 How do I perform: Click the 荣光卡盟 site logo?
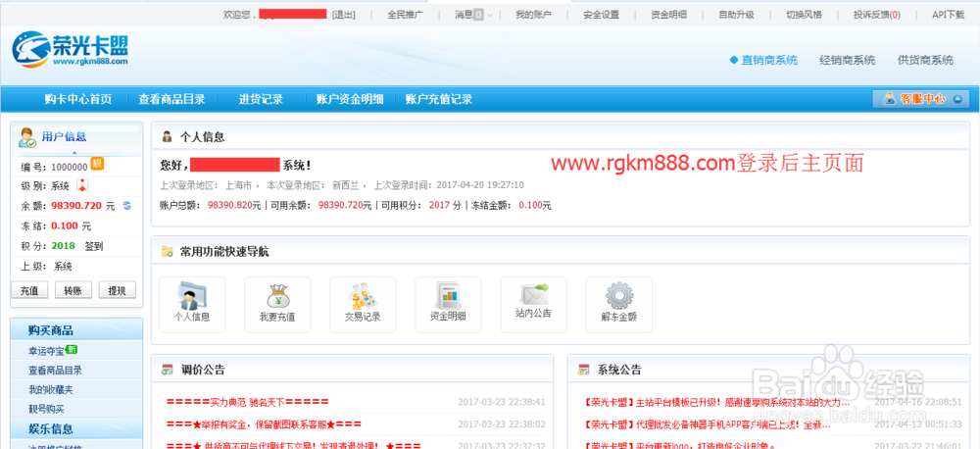coord(70,49)
